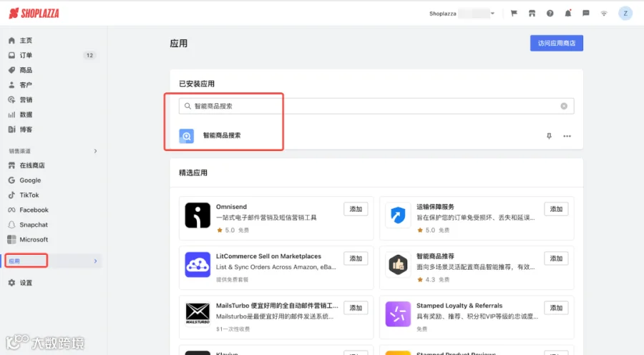Open 营销 in sidebar
Screen dimensions: 644x355
point(26,99)
